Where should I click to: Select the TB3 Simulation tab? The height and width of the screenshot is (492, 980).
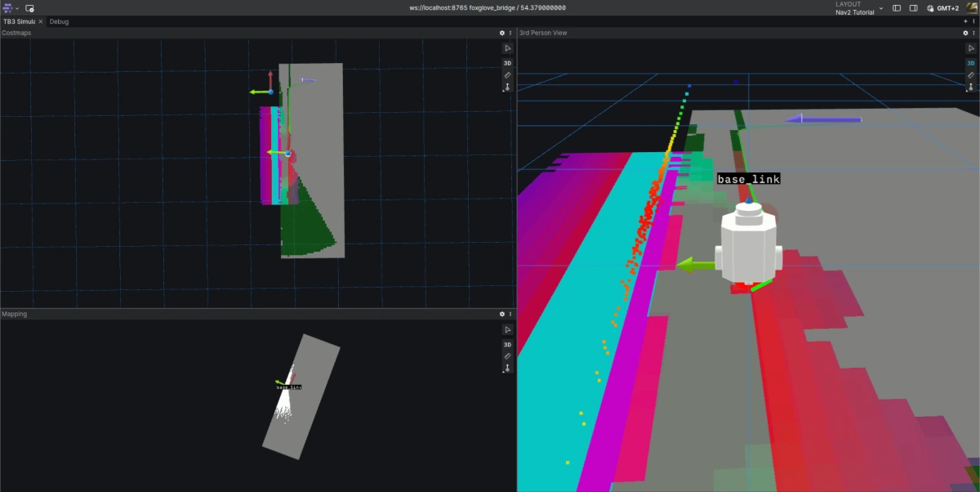tap(18, 21)
